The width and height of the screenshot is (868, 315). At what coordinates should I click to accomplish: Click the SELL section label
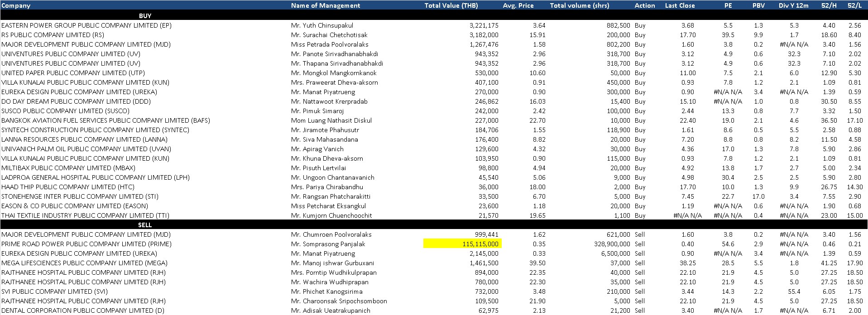[x=145, y=224]
